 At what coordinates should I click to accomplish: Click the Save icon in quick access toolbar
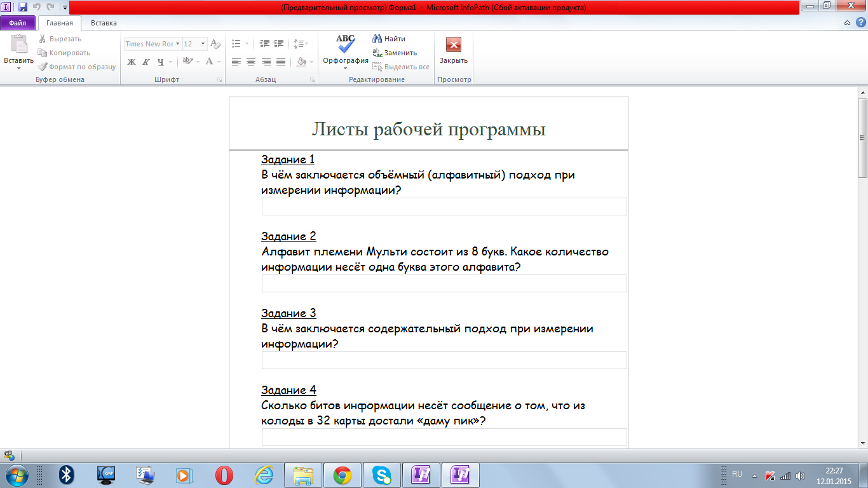[23, 7]
